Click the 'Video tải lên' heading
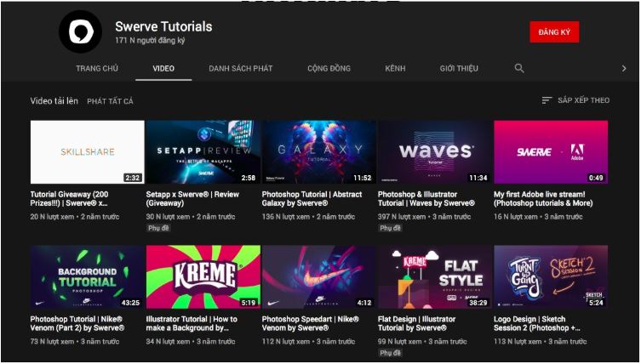The width and height of the screenshot is (641, 364). pos(54,101)
